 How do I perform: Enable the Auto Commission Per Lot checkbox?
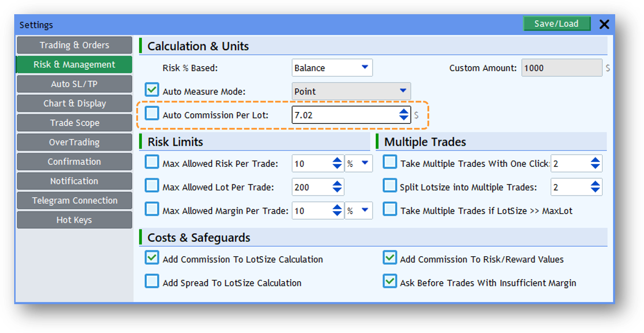(x=152, y=114)
